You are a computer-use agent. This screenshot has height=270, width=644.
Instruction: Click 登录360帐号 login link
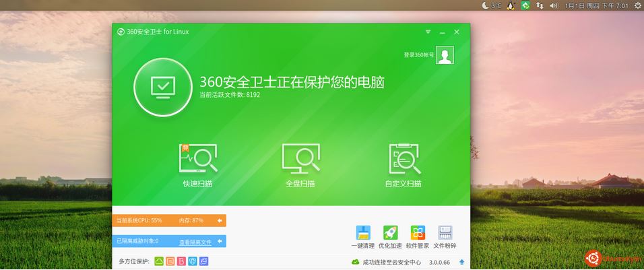coord(418,55)
